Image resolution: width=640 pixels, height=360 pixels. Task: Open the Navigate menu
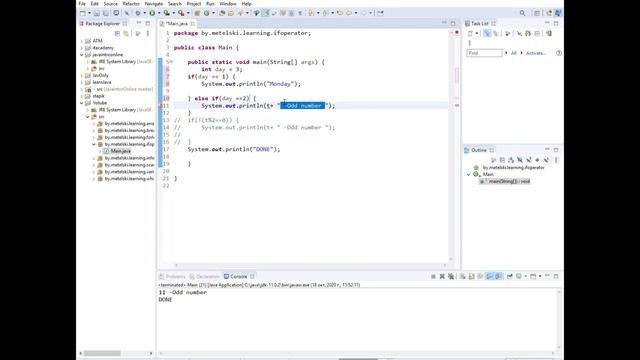(x=154, y=4)
